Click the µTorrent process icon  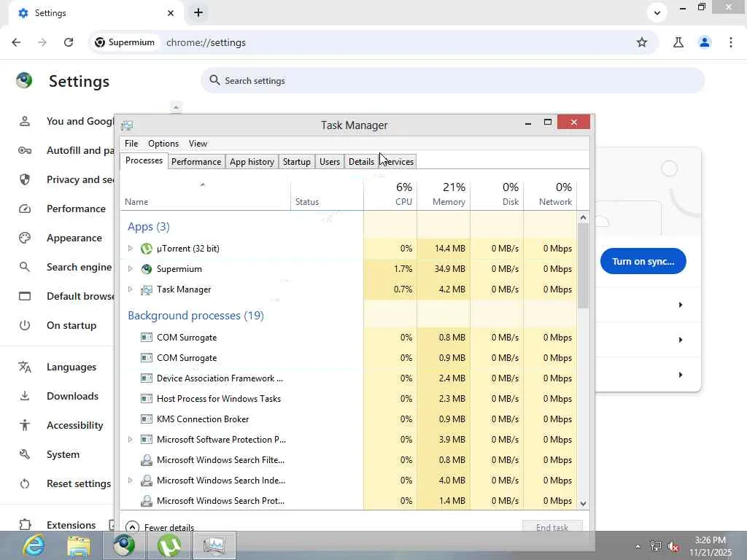coord(146,249)
